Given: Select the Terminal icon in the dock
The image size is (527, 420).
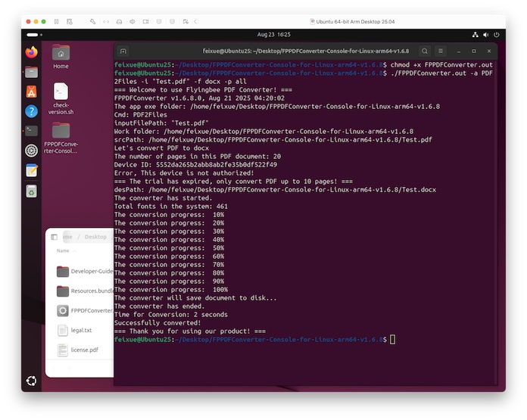Looking at the screenshot, I should point(31,131).
